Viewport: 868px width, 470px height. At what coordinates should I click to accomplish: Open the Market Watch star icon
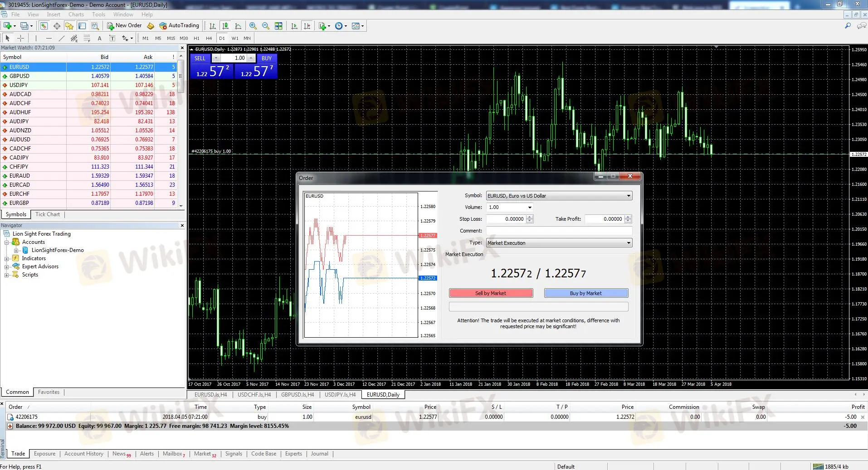click(x=69, y=26)
